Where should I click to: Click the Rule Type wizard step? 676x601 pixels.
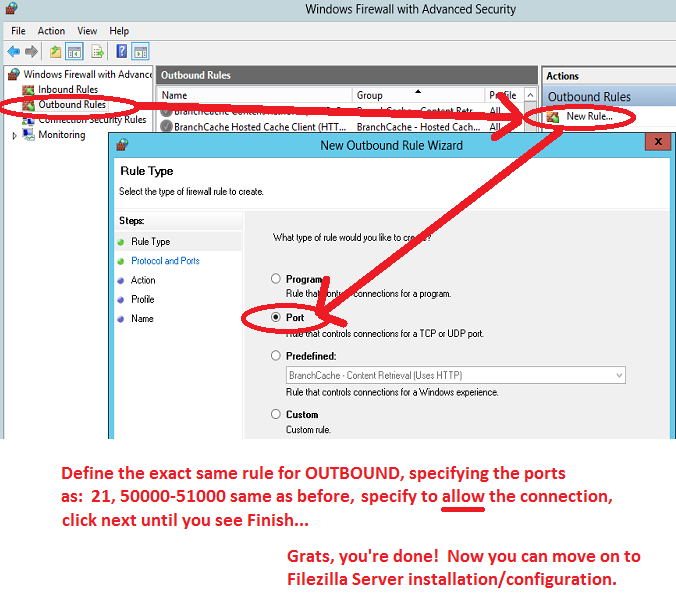(150, 241)
